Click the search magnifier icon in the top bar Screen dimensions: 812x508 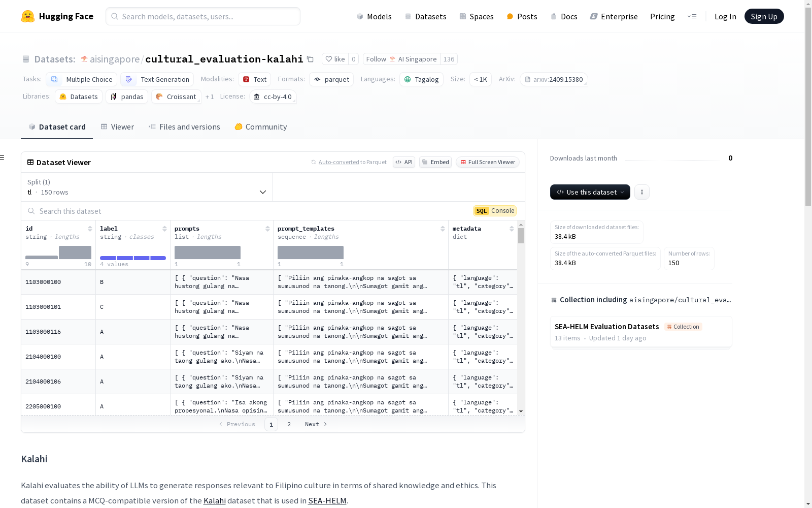[115, 16]
